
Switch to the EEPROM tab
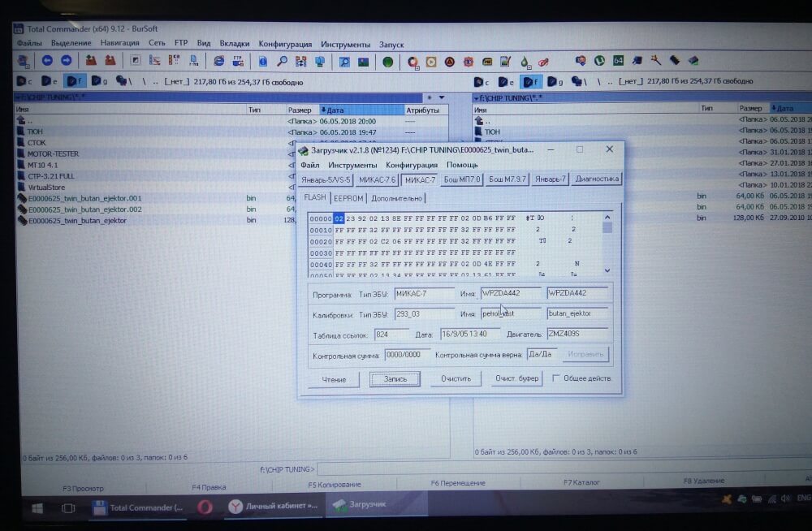[x=348, y=197]
